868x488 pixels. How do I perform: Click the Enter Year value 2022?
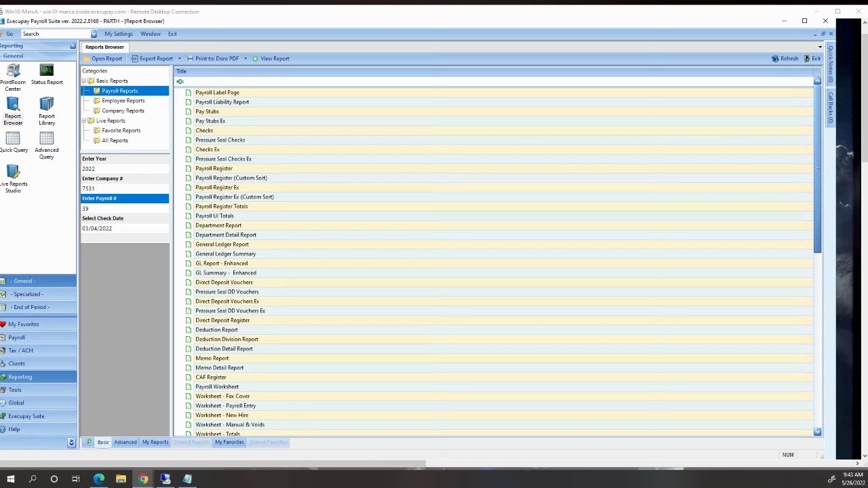click(x=125, y=169)
